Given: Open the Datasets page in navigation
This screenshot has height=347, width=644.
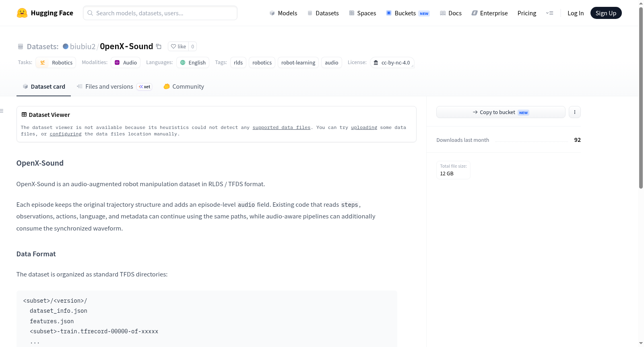Looking at the screenshot, I should coord(323,13).
